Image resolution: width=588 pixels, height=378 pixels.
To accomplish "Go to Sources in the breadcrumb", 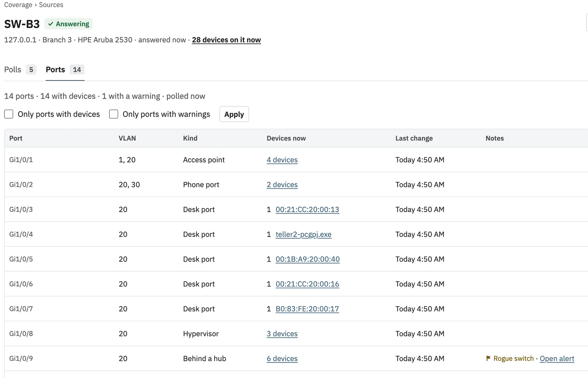I will (x=51, y=5).
